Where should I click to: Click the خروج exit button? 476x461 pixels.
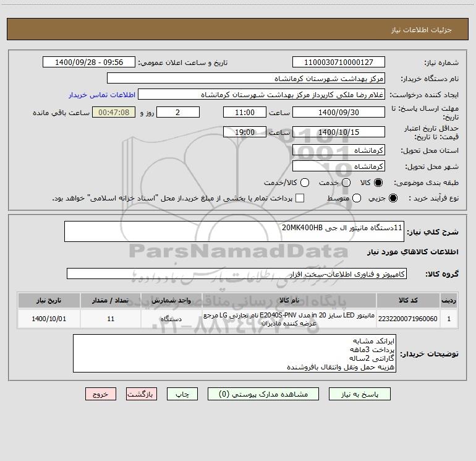coord(101,394)
